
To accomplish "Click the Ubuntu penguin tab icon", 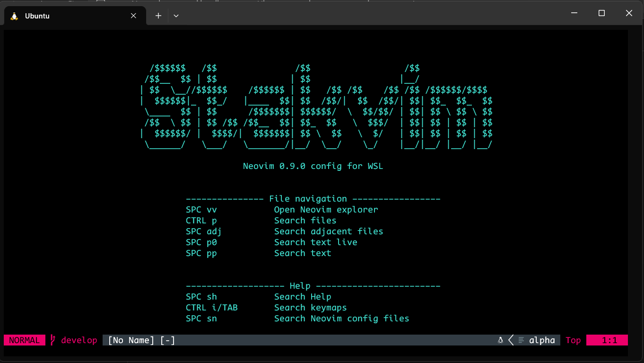I will click(x=14, y=16).
